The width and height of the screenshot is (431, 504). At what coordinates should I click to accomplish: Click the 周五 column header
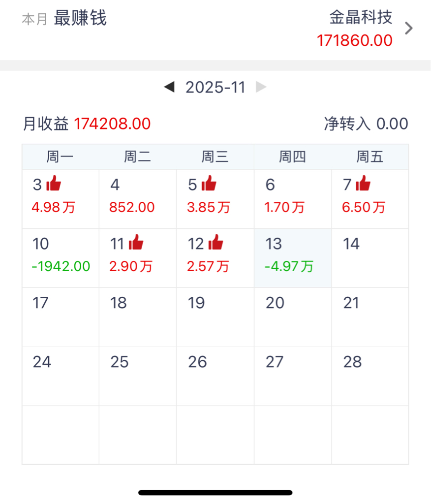(370, 157)
